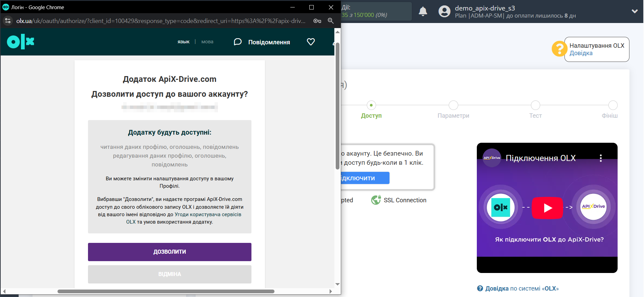The height and width of the screenshot is (297, 644).
Task: Switch language to язык
Action: coord(183,42)
